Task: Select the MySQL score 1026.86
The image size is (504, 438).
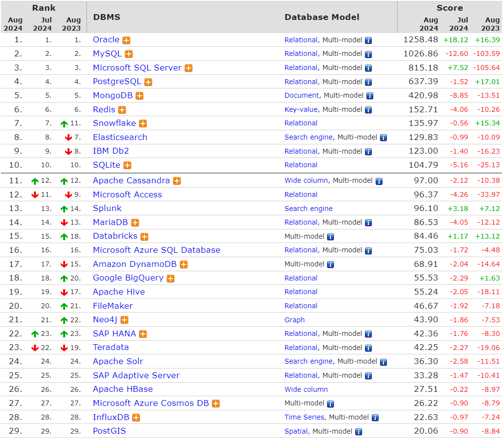Action: pyautogui.click(x=421, y=53)
